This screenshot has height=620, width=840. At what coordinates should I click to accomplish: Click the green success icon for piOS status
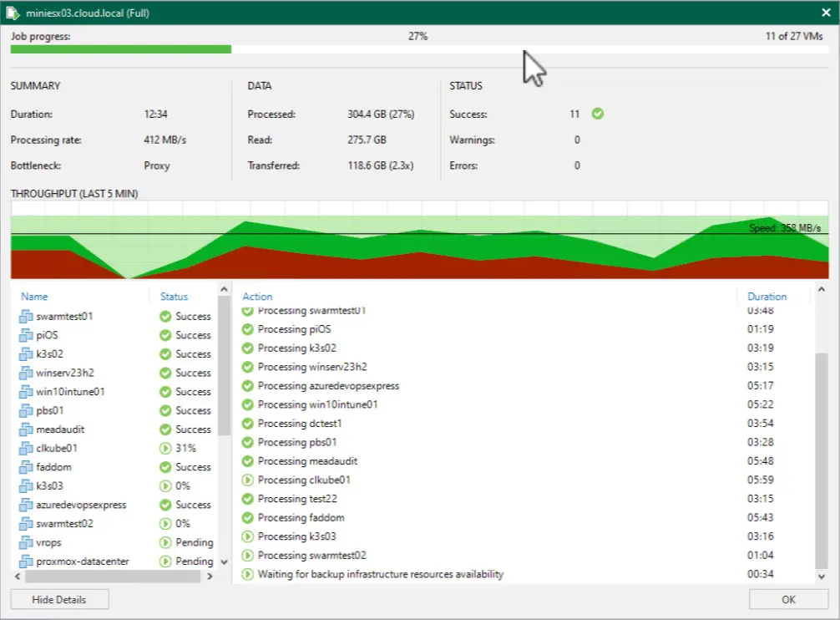point(165,335)
